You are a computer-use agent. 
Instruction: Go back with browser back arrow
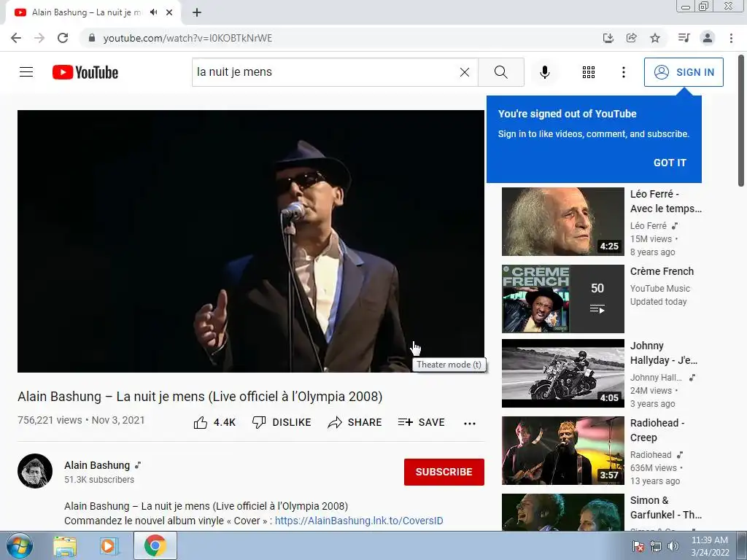pos(16,38)
